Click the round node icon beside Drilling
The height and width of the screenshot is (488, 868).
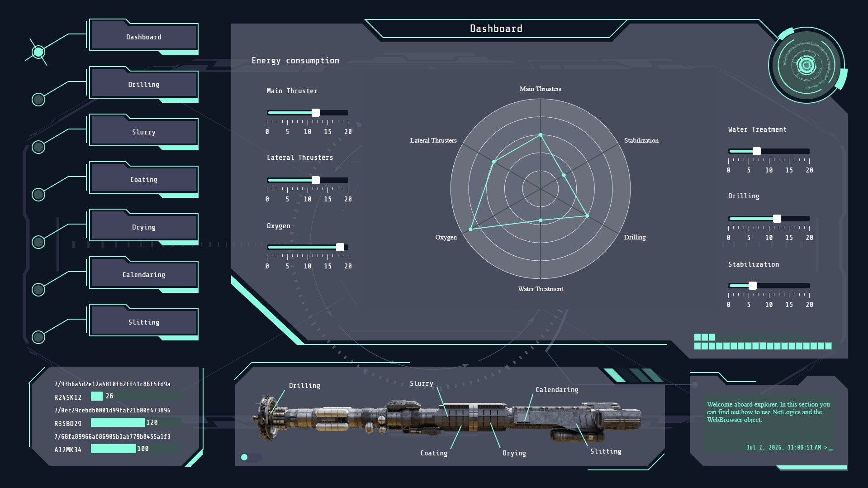[38, 100]
